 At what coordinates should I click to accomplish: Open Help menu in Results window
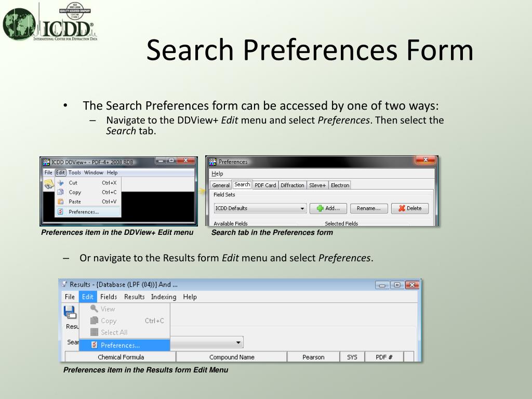coord(190,297)
